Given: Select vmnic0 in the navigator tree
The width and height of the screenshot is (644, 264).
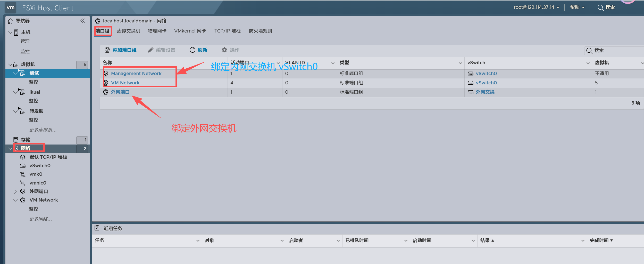Looking at the screenshot, I should click(x=38, y=183).
